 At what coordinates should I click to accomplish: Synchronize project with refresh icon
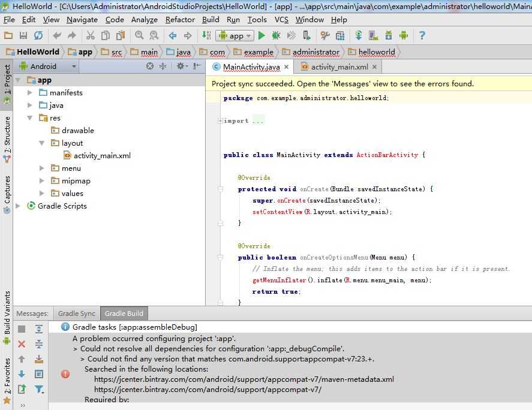[38, 35]
